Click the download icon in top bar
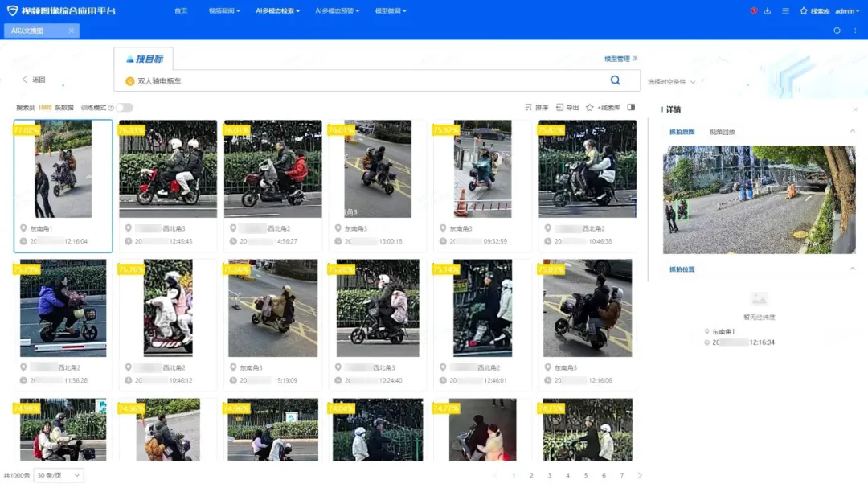This screenshot has width=868, height=488. point(768,11)
